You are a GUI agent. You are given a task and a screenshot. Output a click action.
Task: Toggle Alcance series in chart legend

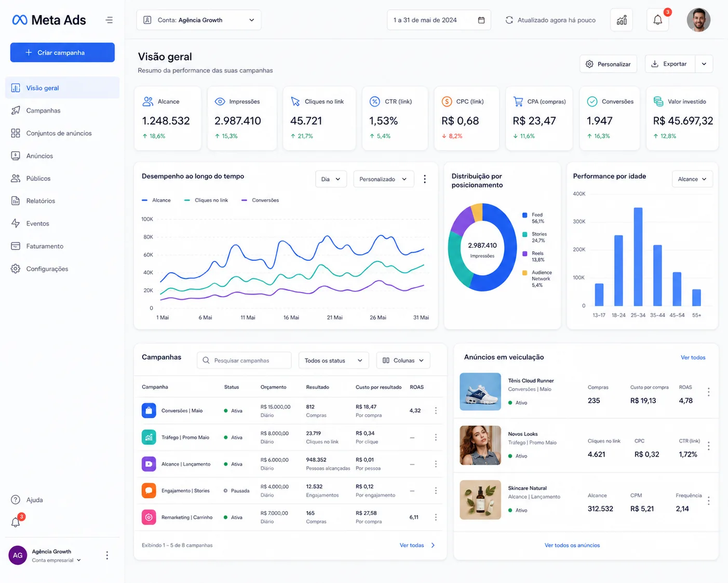coord(156,200)
